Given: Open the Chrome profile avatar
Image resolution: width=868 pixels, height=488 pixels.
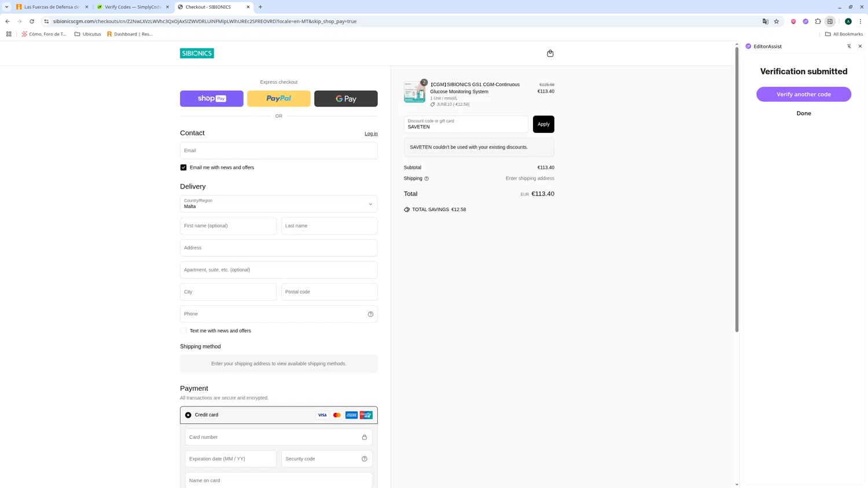Looking at the screenshot, I should coord(848,21).
